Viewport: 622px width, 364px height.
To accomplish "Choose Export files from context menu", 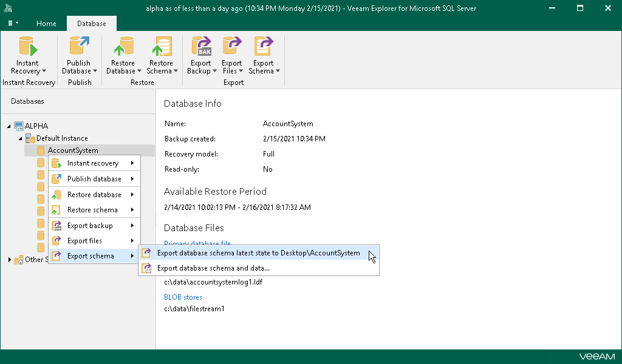I will point(94,241).
